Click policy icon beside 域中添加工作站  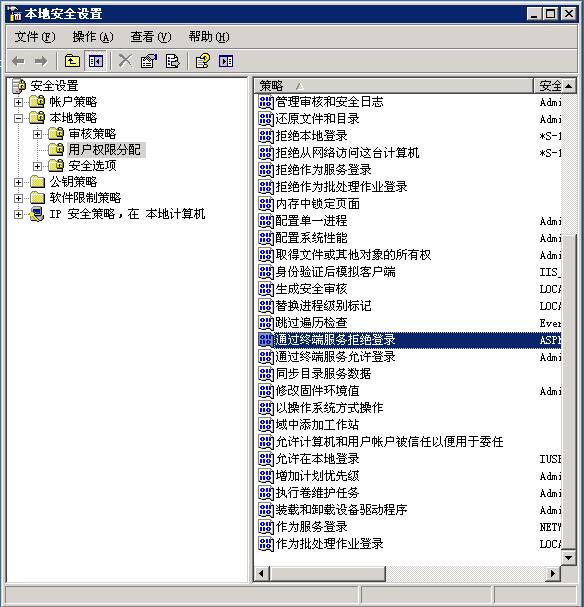coord(266,425)
